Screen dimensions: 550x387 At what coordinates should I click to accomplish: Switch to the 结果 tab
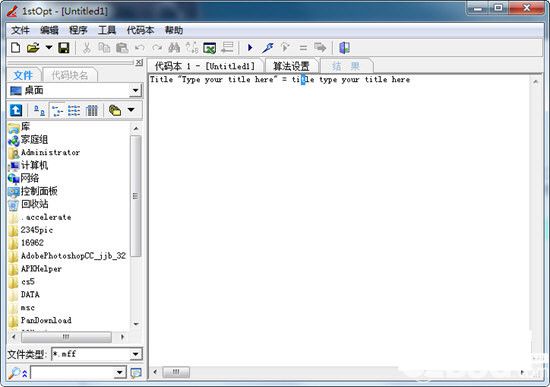coord(346,66)
